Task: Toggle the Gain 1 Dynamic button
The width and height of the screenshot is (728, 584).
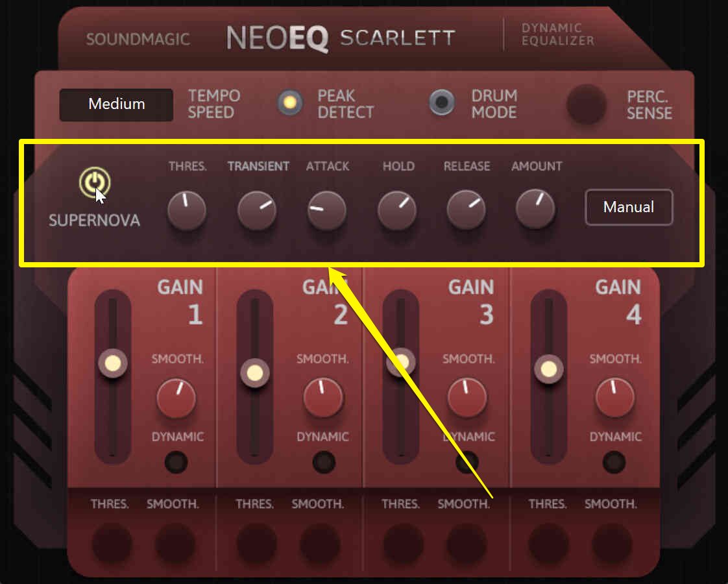Action: tap(176, 462)
